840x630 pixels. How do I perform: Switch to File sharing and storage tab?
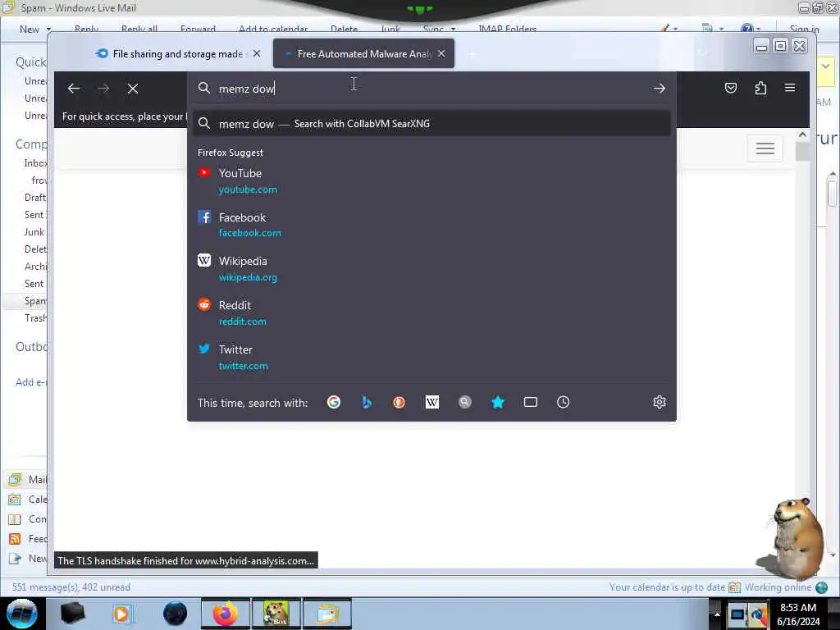(178, 53)
